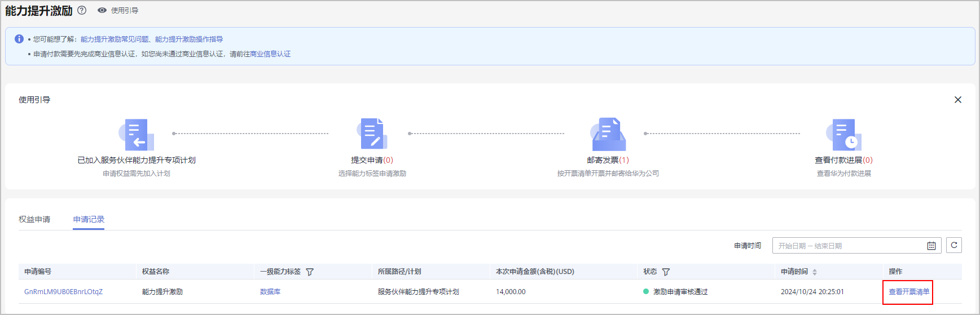This screenshot has width=980, height=315.
Task: Click the 操作 column header
Action: 895,272
